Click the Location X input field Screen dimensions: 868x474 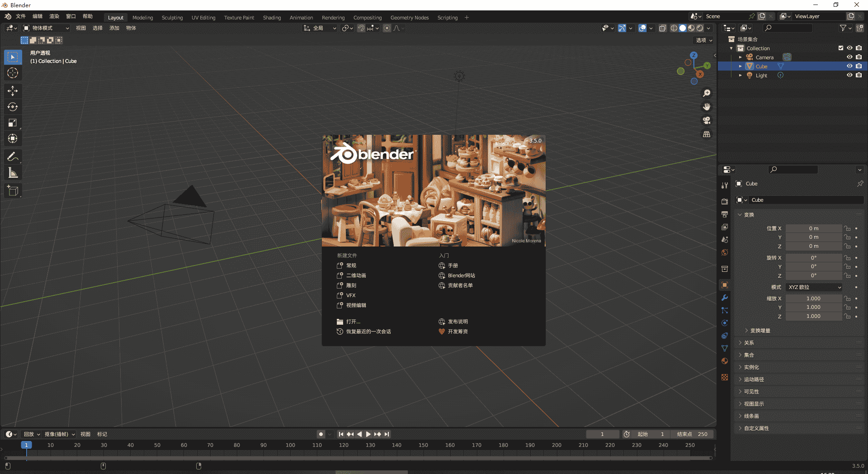pos(813,228)
